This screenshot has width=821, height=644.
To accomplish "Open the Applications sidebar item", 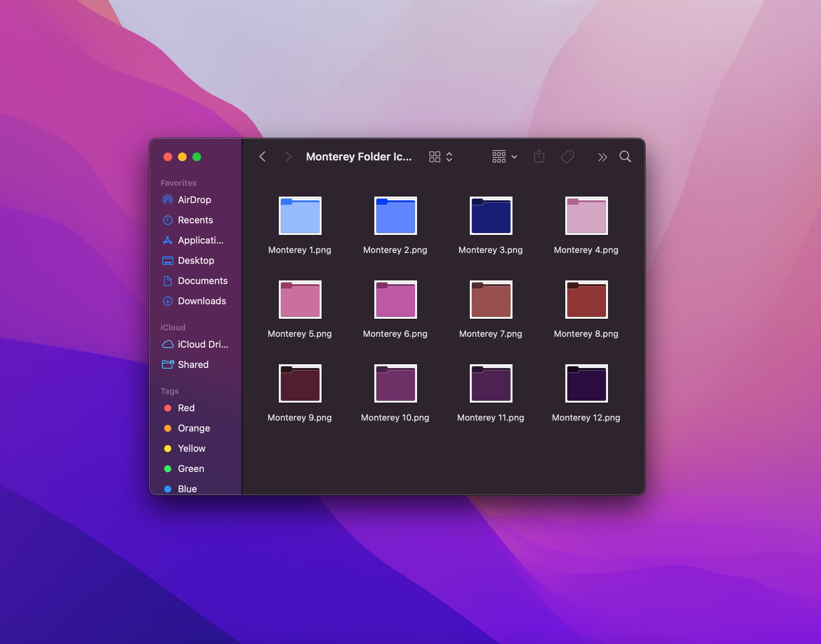I will [x=200, y=240].
